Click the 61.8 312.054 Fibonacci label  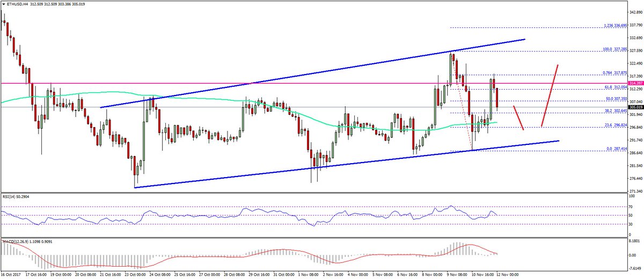pos(617,87)
